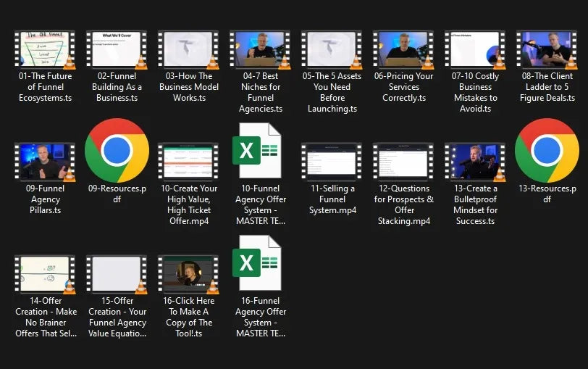Select 08-The Client Ladder to 5 Figure Deals.ts

547,50
